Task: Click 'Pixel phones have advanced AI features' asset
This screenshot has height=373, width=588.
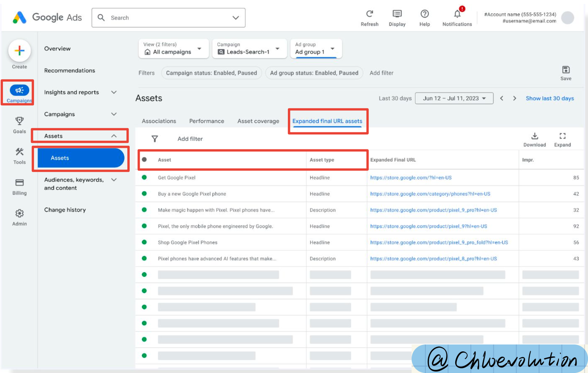Action: (x=217, y=258)
